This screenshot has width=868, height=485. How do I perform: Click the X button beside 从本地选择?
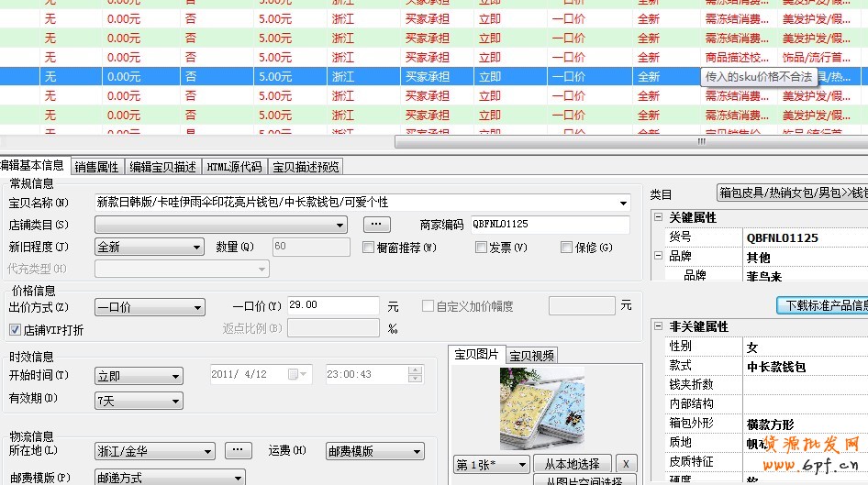627,464
